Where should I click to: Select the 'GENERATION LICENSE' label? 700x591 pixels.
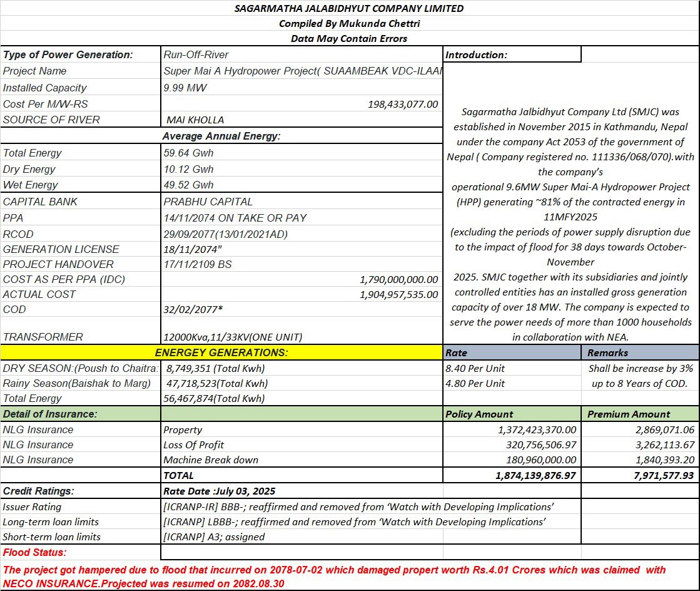[x=61, y=249]
